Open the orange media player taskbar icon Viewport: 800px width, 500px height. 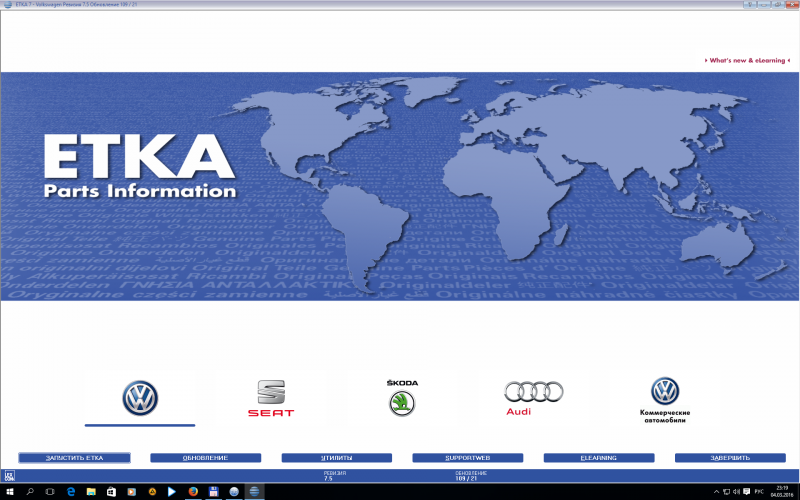132,492
